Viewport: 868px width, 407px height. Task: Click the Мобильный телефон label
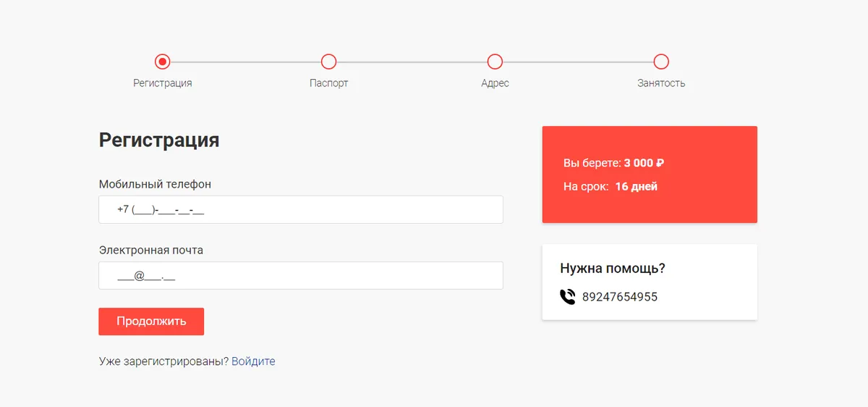[x=155, y=184]
